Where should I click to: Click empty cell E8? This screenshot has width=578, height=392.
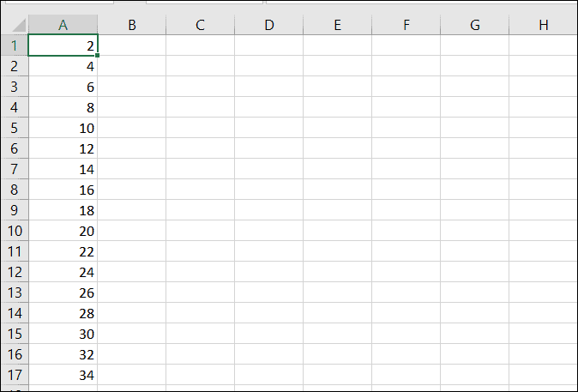pos(337,190)
